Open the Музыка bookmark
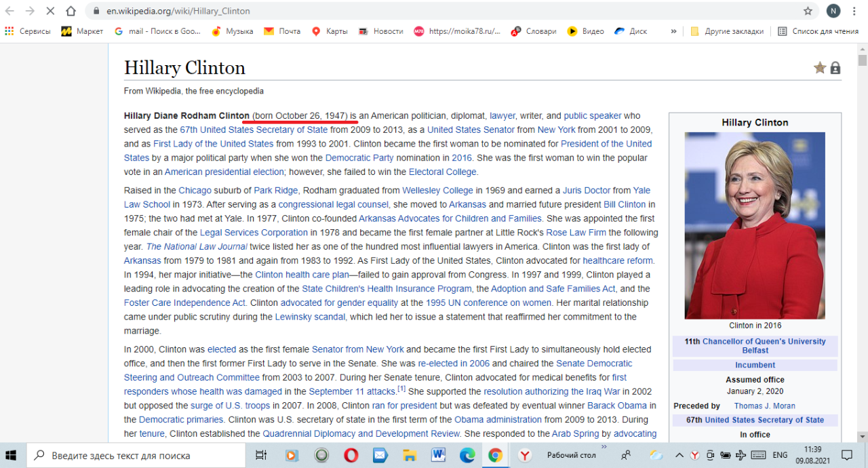Screen dimensions: 868x468 [232, 31]
